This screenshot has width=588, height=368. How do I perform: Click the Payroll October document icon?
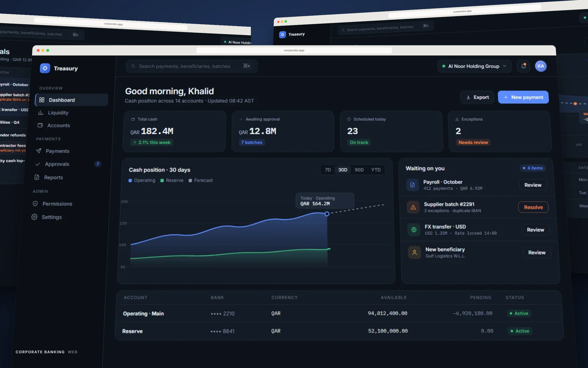413,185
